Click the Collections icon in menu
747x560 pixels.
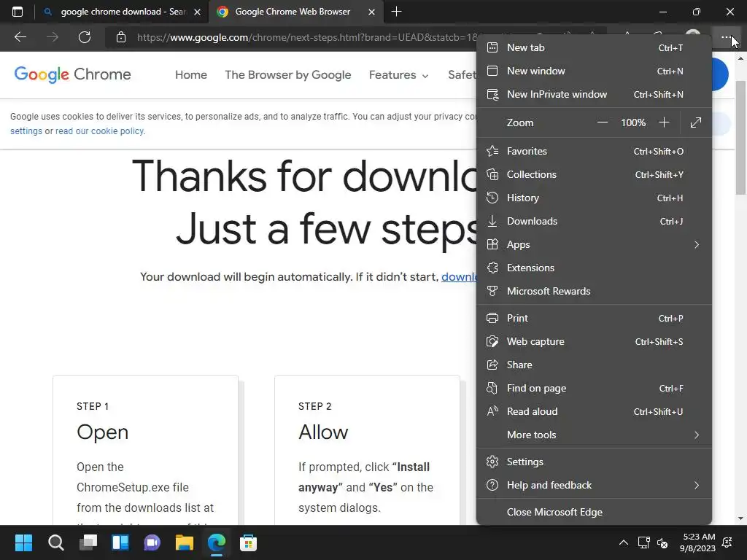coord(492,174)
